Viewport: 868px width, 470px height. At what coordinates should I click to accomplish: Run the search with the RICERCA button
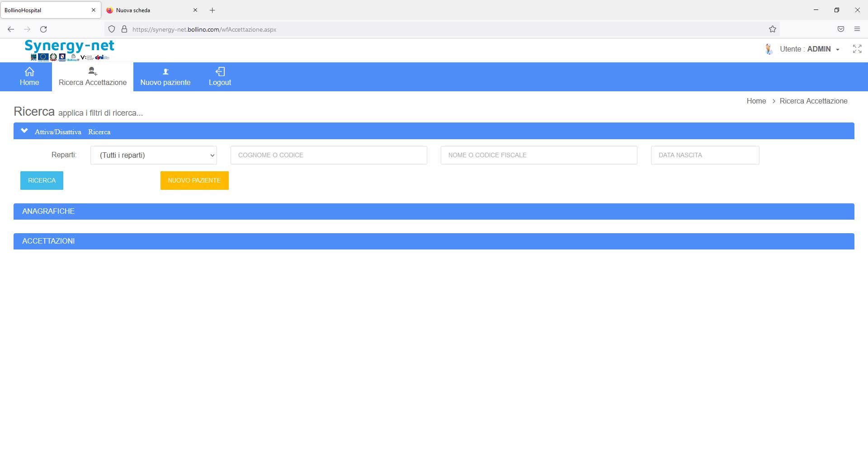click(x=42, y=180)
